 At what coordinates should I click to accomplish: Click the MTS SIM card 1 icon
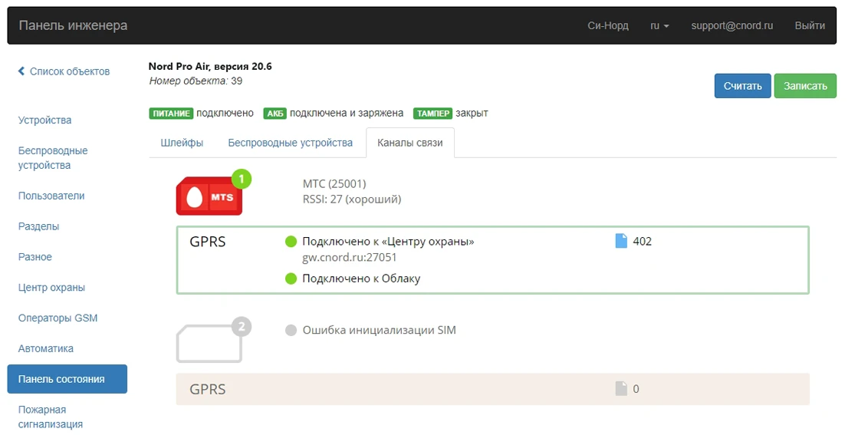[209, 196]
